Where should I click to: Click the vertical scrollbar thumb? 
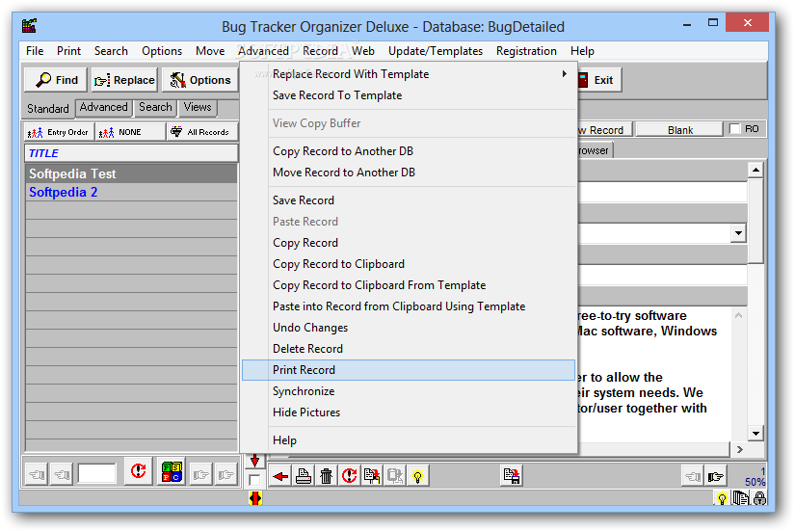point(755,220)
